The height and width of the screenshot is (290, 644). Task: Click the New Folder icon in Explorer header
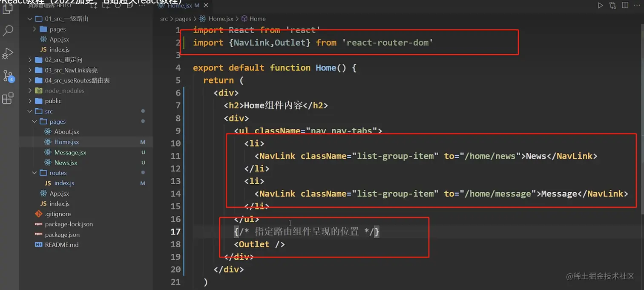tap(106, 6)
